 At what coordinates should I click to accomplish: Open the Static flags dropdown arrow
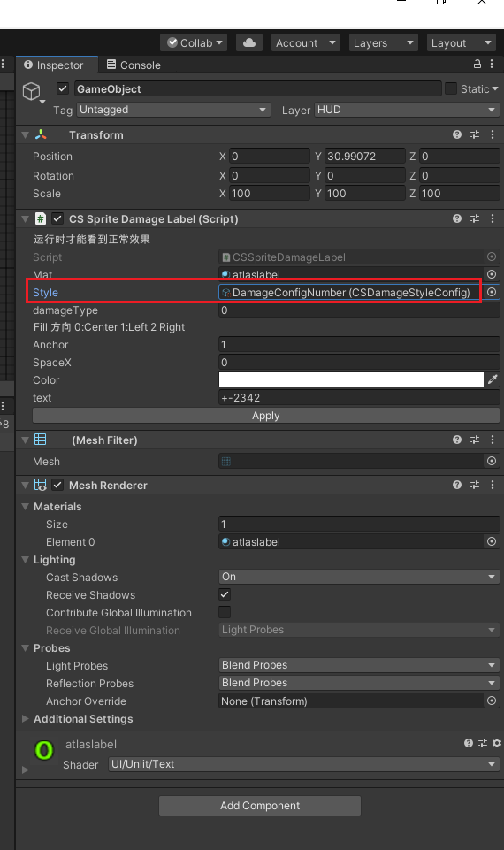(495, 89)
